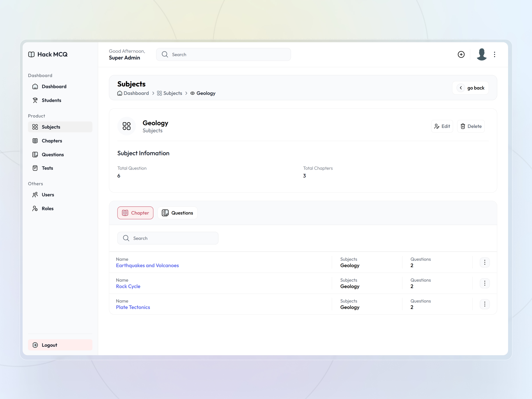The width and height of the screenshot is (532, 399).
Task: Click the Edit button for Geology
Action: [442, 126]
